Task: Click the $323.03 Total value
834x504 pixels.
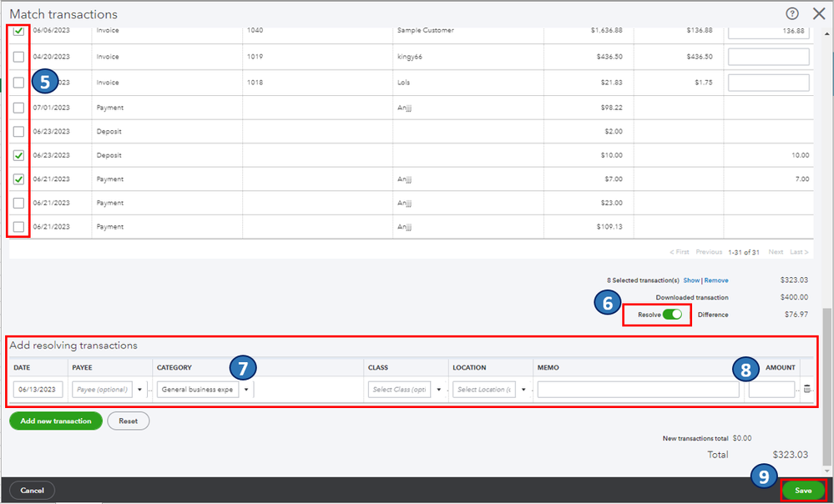Action: pyautogui.click(x=791, y=455)
